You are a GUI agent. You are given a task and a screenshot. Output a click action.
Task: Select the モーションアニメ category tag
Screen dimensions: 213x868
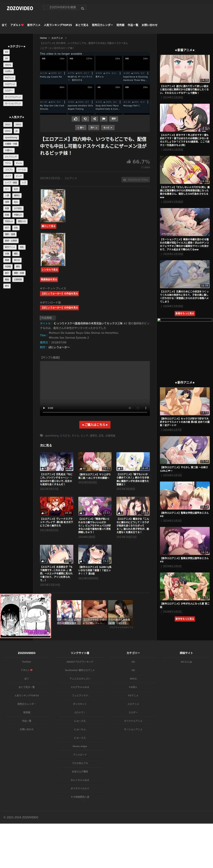[13, 103]
